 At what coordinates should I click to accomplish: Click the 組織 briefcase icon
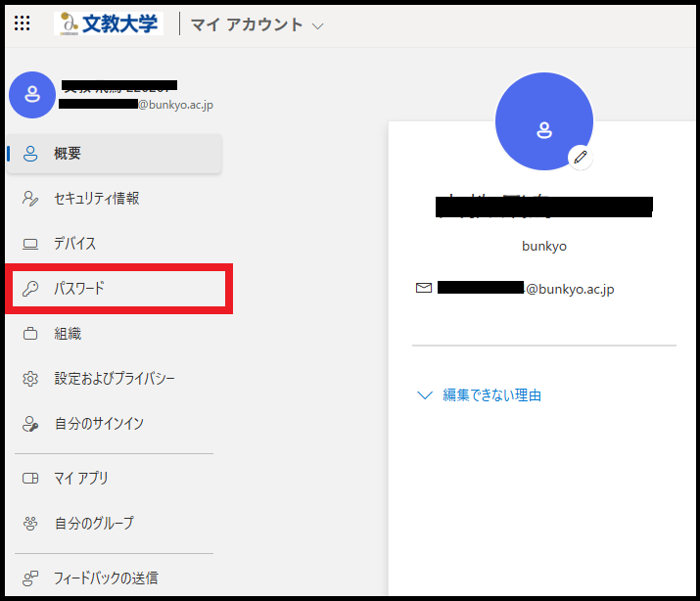coord(30,334)
